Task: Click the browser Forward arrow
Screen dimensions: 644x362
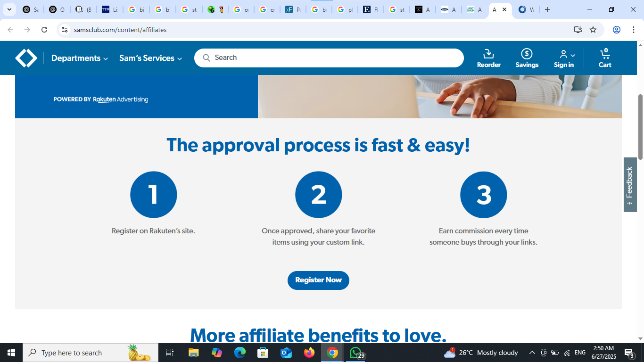Action: [27, 30]
